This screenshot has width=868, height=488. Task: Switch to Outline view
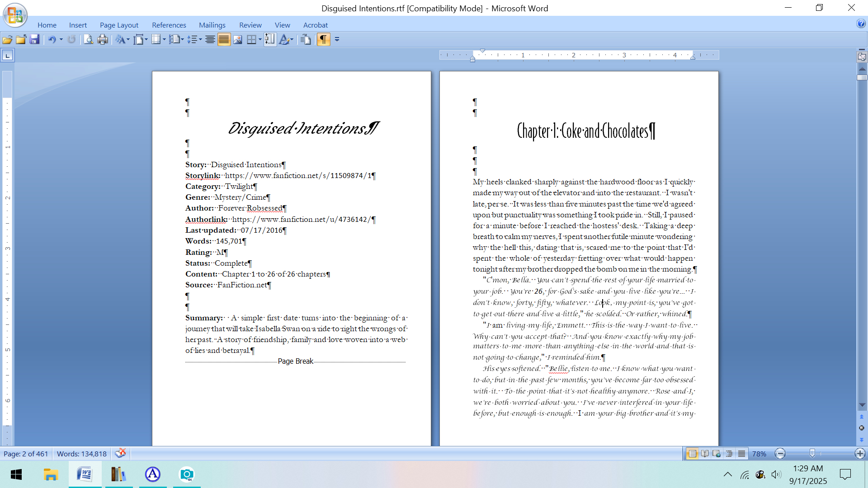click(729, 454)
